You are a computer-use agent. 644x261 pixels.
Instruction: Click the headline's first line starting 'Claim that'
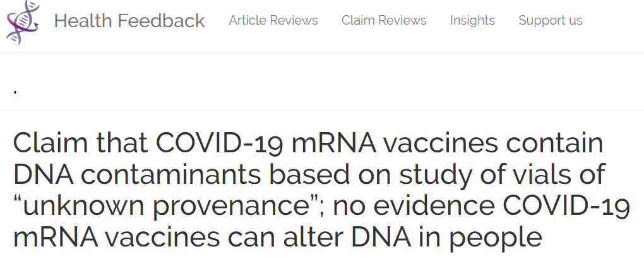click(x=308, y=143)
